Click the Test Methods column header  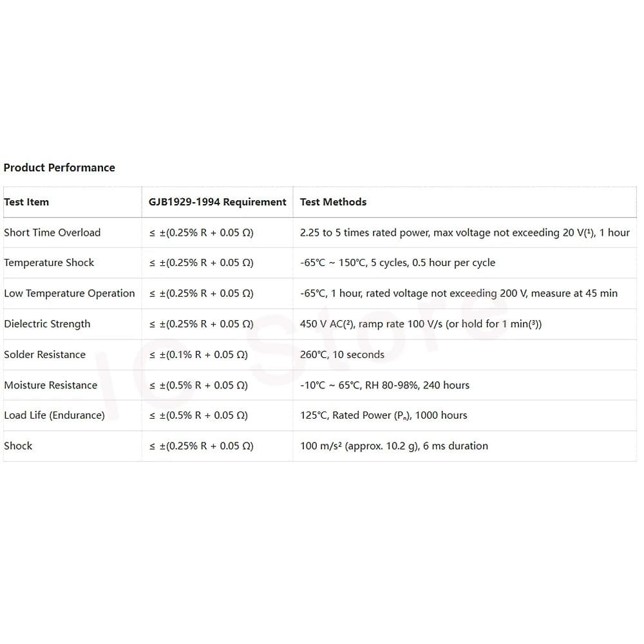coord(333,202)
